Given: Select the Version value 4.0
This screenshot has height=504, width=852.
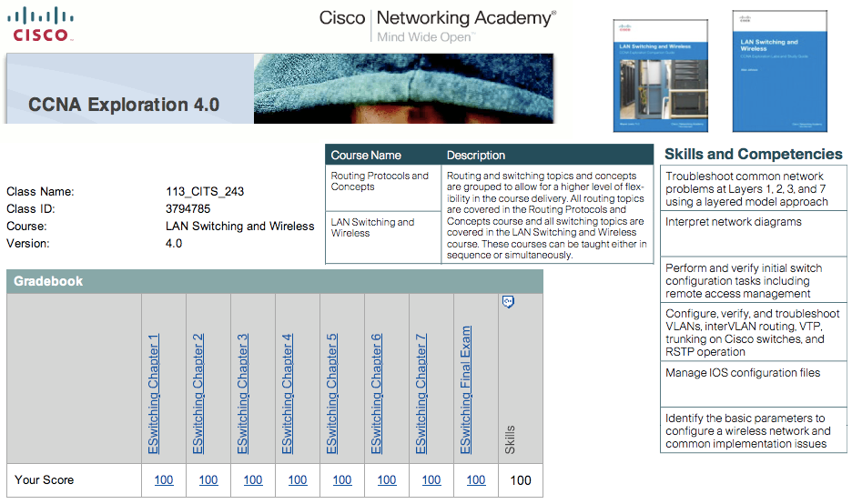Looking at the screenshot, I should click(174, 243).
